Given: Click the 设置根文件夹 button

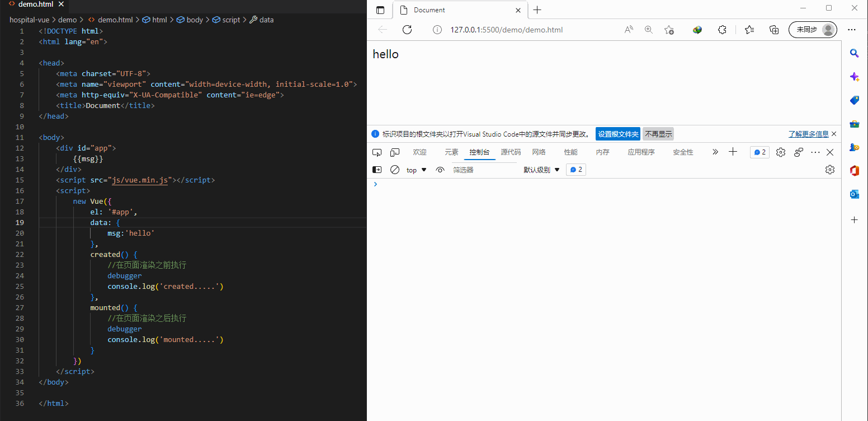Looking at the screenshot, I should click(618, 134).
